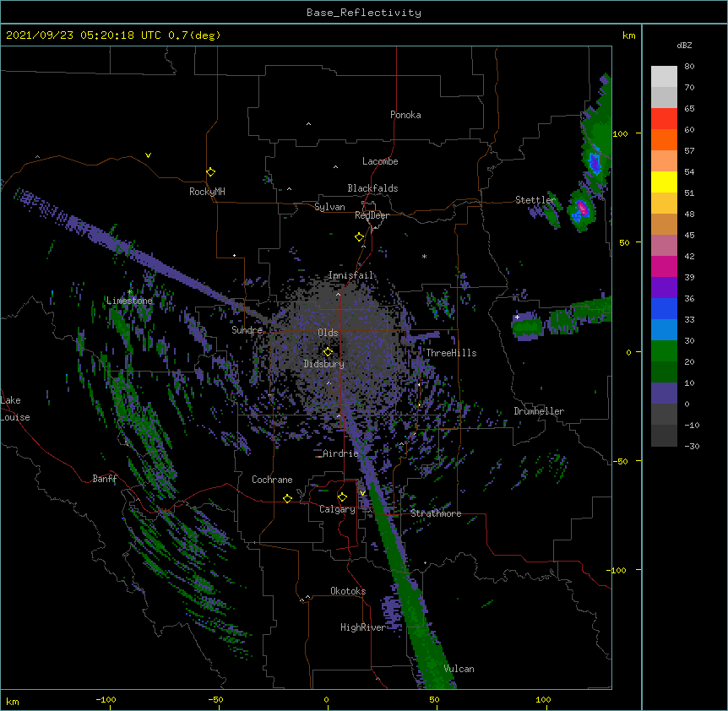The image size is (728, 711).
Task: Pick the mauve 45-42 dBZ legend swatch
Action: tap(664, 246)
